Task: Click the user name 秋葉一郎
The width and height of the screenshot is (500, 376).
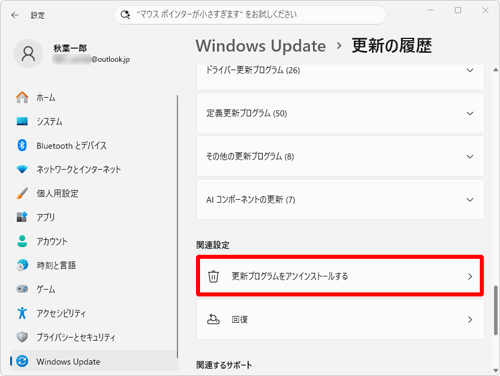Action: pyautogui.click(x=70, y=48)
